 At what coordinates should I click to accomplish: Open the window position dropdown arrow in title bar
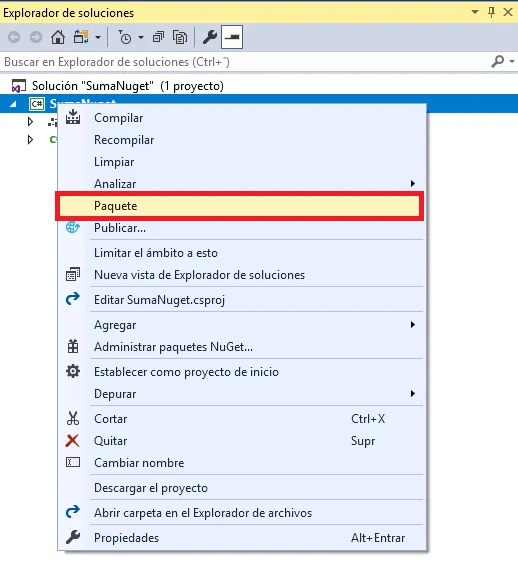[475, 12]
